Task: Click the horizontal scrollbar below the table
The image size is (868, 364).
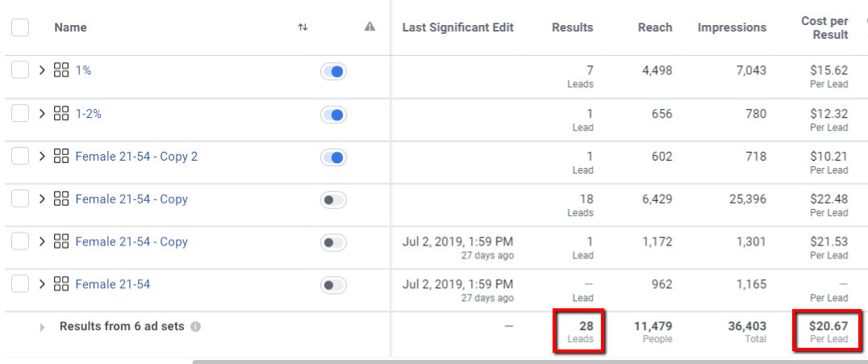Action: [x=524, y=361]
